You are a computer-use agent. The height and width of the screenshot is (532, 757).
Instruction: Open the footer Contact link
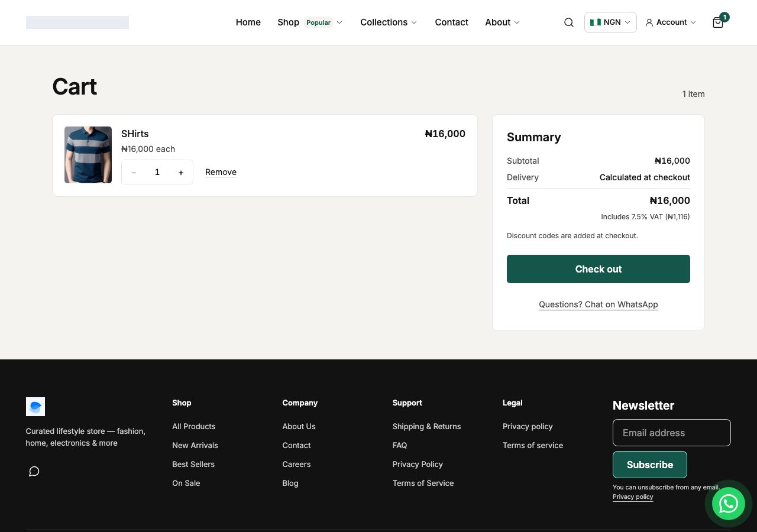coord(296,445)
